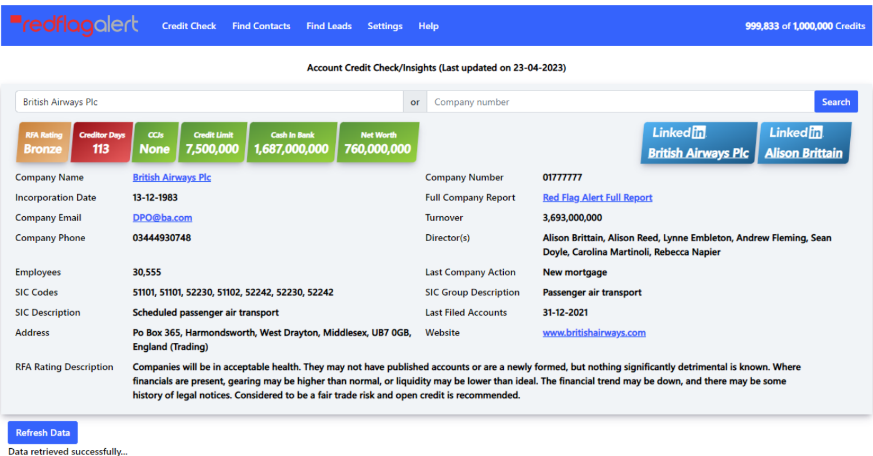Select company number 01777777
The width and height of the screenshot is (873, 456).
[x=562, y=178]
